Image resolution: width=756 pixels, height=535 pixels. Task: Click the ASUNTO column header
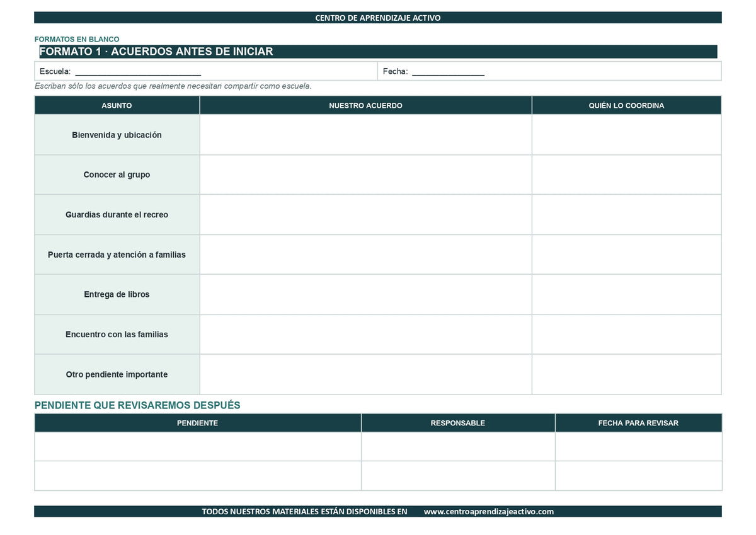[117, 105]
